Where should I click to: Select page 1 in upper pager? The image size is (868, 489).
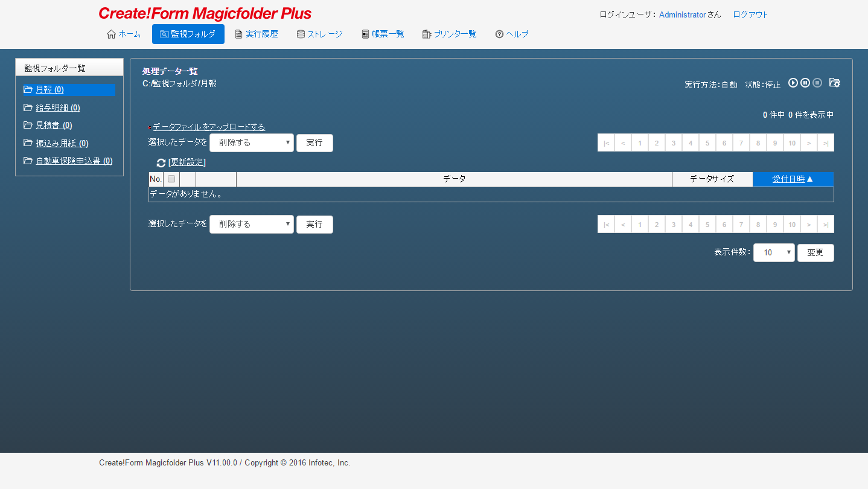(x=640, y=143)
